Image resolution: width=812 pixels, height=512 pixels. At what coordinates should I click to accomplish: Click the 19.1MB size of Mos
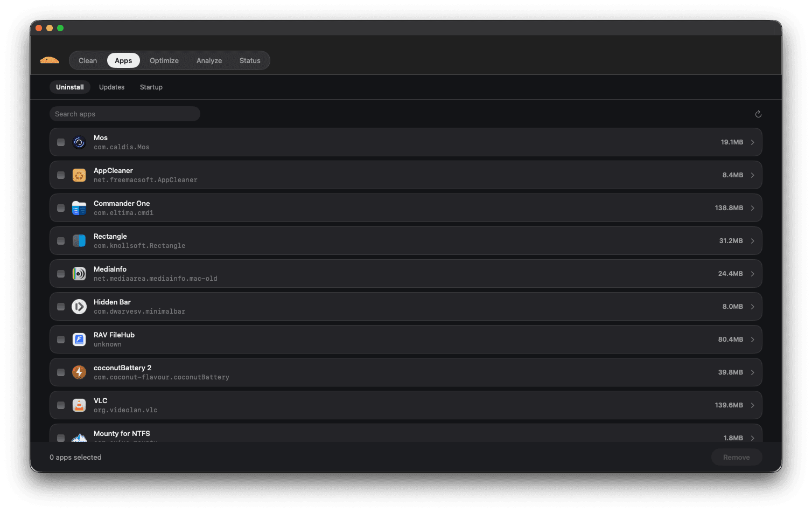point(732,142)
